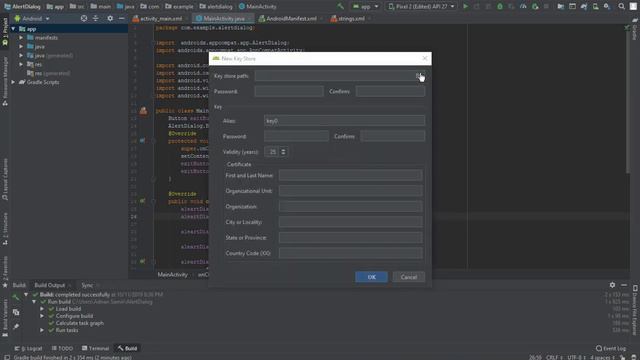Open the SDK Manager icon
640x360 pixels.
pyautogui.click(x=607, y=7)
